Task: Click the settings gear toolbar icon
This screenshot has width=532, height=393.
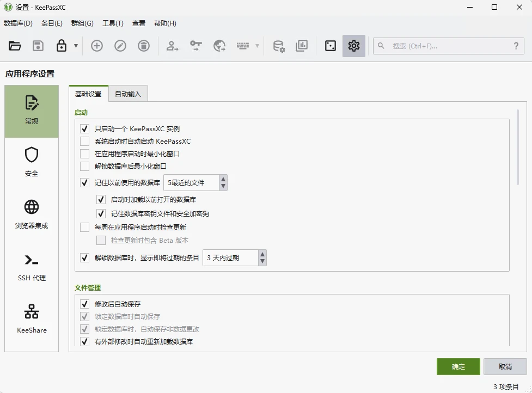Action: coord(354,46)
